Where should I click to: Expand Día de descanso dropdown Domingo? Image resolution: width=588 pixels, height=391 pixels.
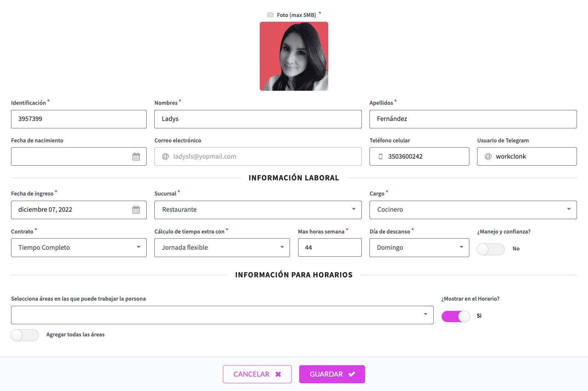coord(419,248)
